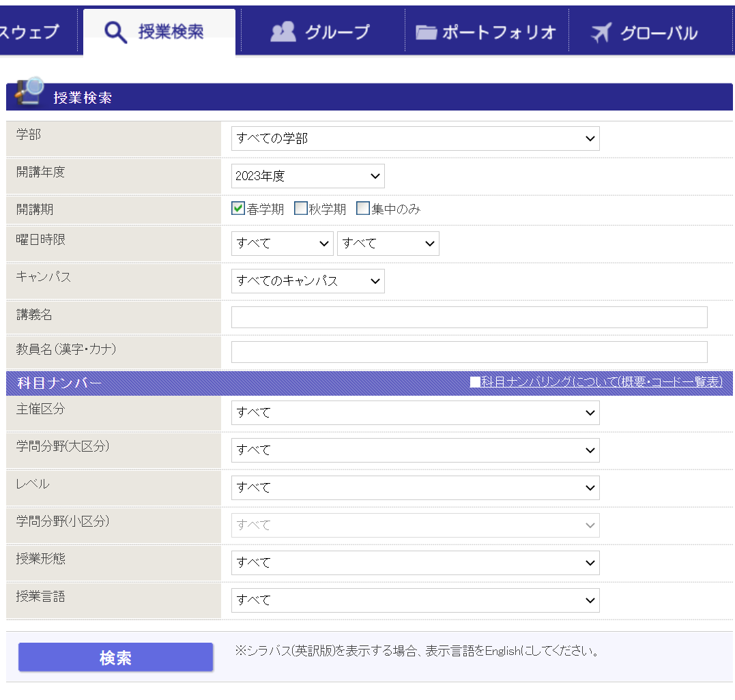Open the 授業言語 dropdown
This screenshot has width=735, height=700.
coord(415,600)
